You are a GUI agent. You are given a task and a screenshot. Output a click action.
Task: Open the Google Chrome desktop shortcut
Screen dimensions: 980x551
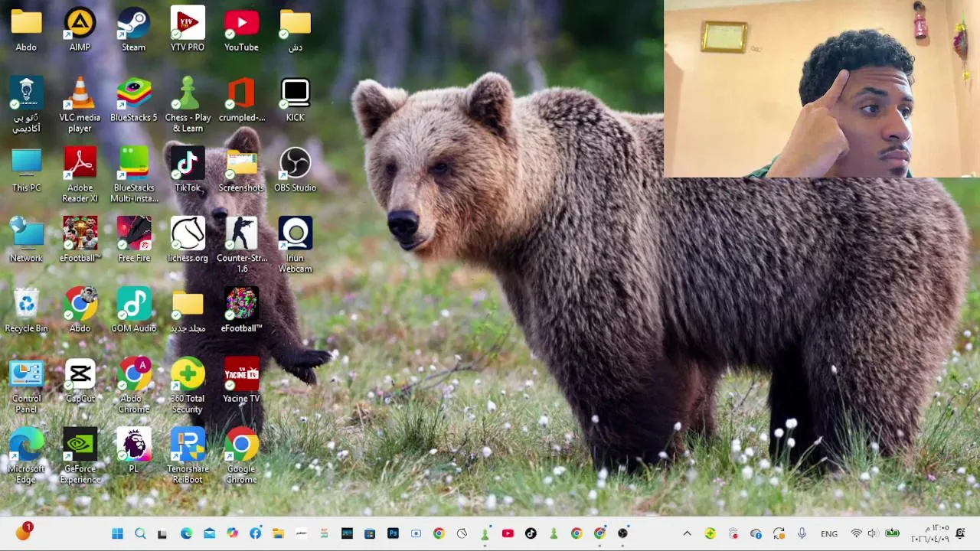click(241, 457)
